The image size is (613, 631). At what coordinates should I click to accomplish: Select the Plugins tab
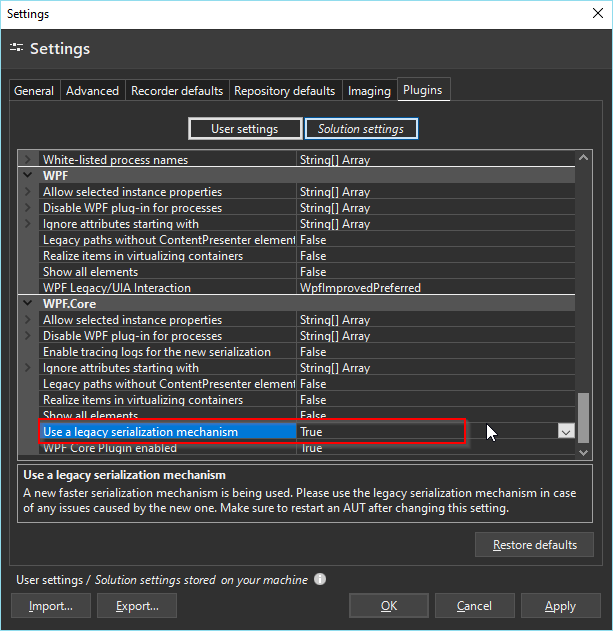423,90
